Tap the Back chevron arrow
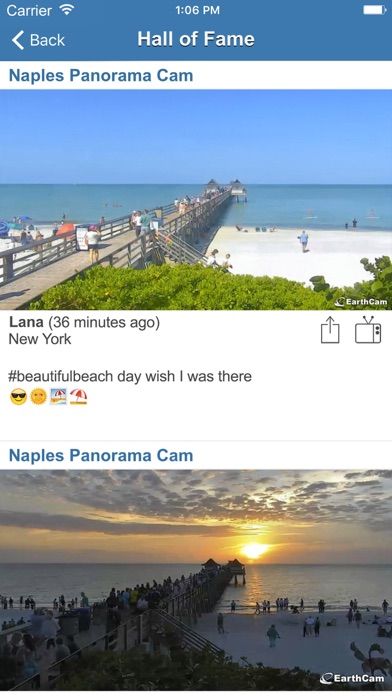This screenshot has width=392, height=696. [17, 40]
